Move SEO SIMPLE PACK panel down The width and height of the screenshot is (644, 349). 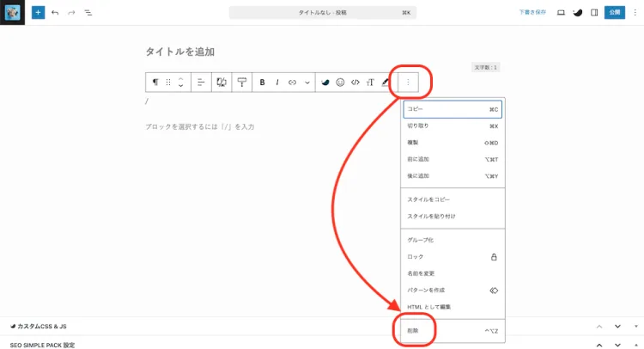point(617,346)
